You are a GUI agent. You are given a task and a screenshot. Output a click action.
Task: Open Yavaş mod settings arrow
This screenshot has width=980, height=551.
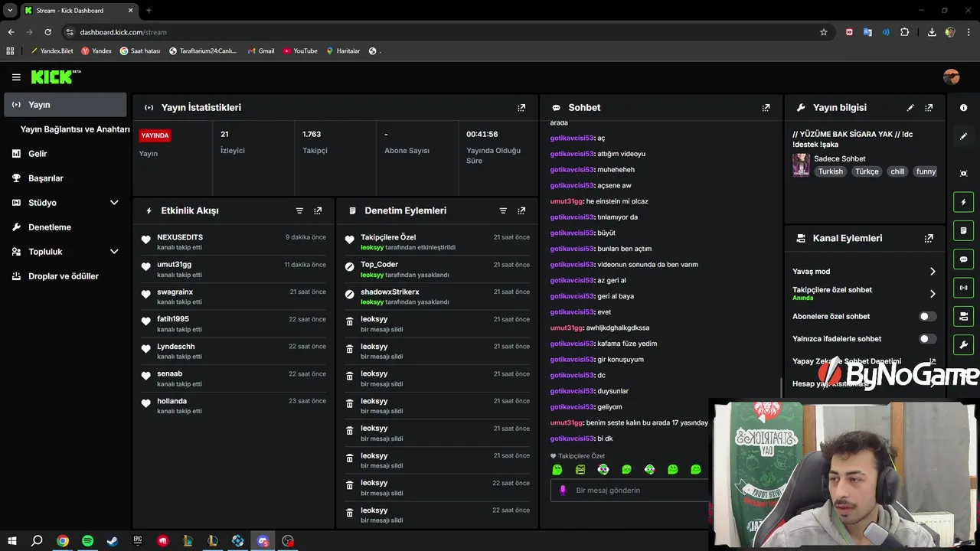point(933,272)
